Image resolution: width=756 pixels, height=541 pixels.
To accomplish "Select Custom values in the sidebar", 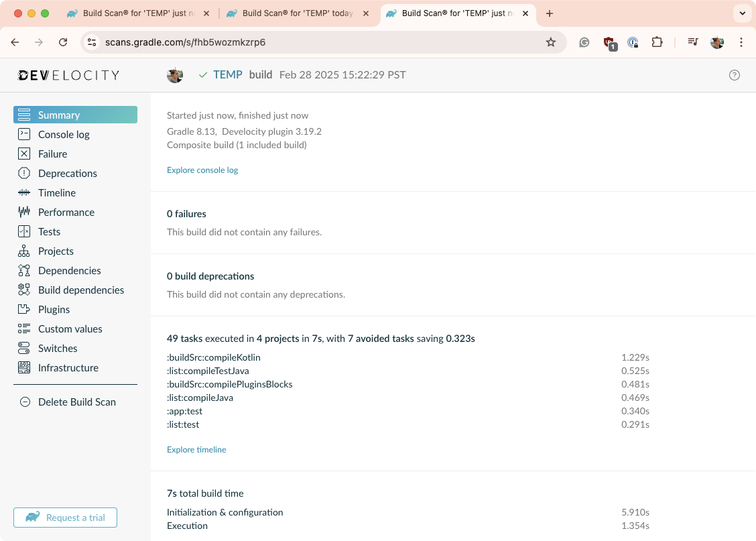I will pyautogui.click(x=70, y=329).
